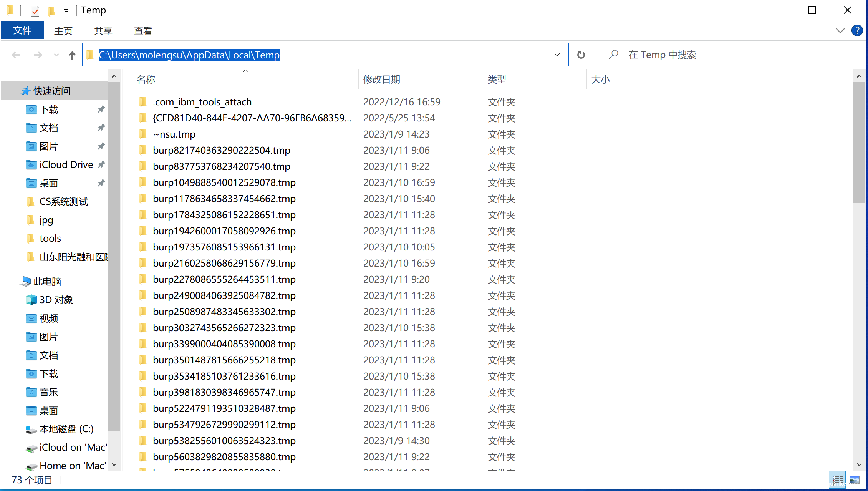The width and height of the screenshot is (868, 491).
Task: Click the Properties checkmark quick access icon
Action: [35, 11]
